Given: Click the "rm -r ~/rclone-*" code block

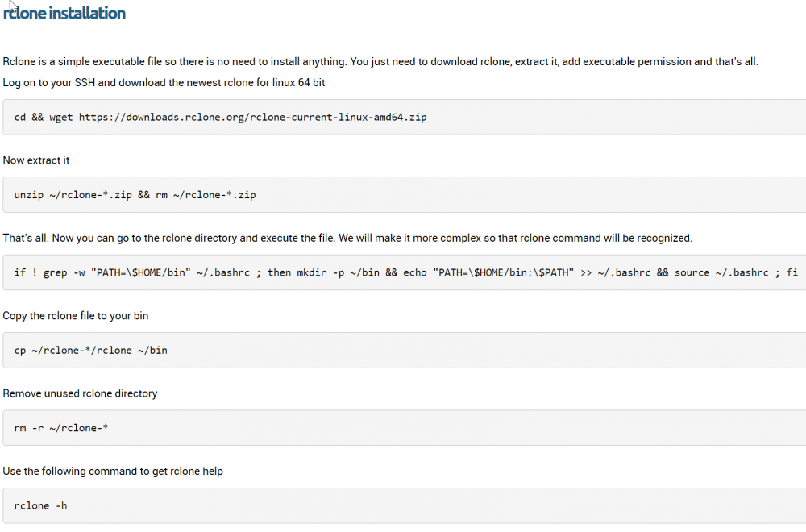Looking at the screenshot, I should coord(405,428).
